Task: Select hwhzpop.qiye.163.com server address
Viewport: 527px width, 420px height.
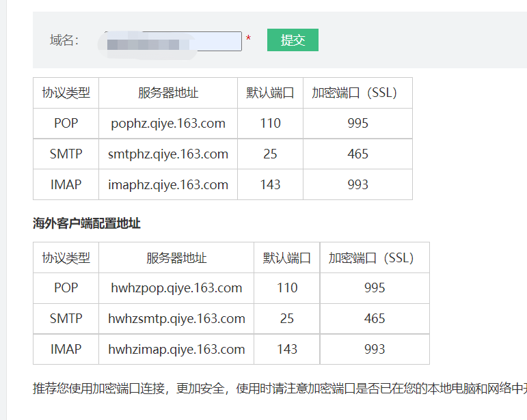Action: pyautogui.click(x=176, y=288)
